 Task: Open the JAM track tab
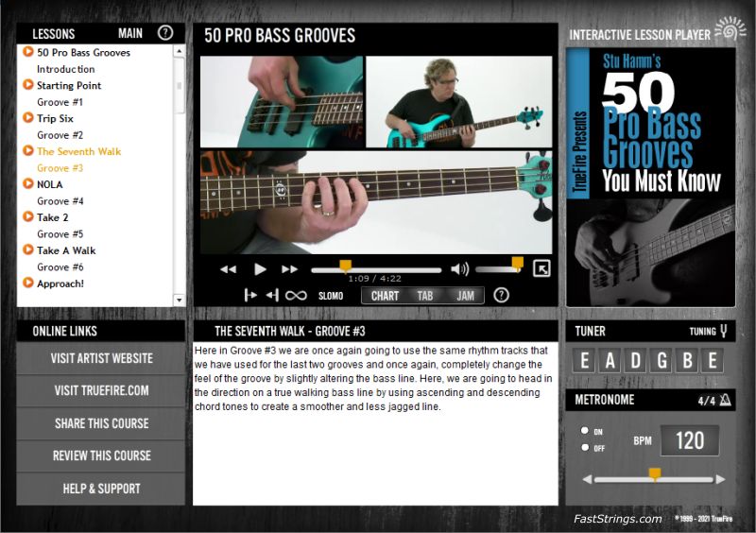pyautogui.click(x=465, y=296)
